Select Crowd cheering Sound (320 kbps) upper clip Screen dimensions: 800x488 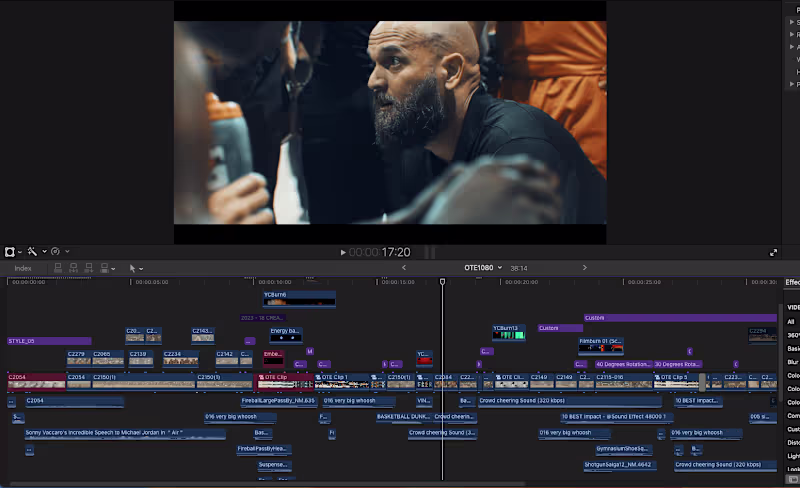pos(570,401)
